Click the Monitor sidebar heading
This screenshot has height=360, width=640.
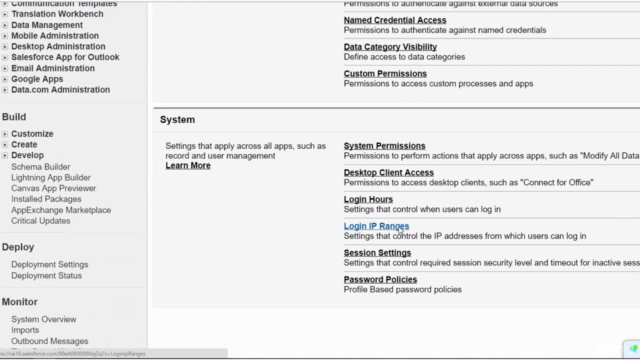pyautogui.click(x=20, y=302)
